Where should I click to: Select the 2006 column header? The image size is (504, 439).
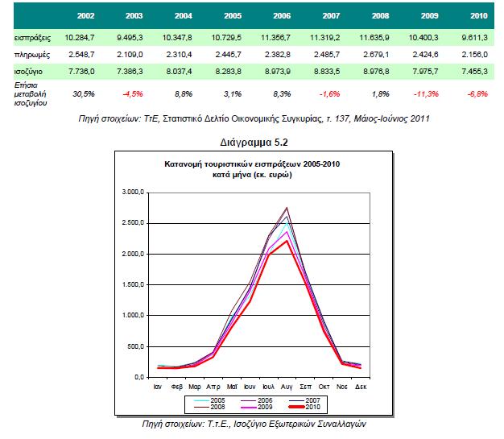(x=282, y=16)
